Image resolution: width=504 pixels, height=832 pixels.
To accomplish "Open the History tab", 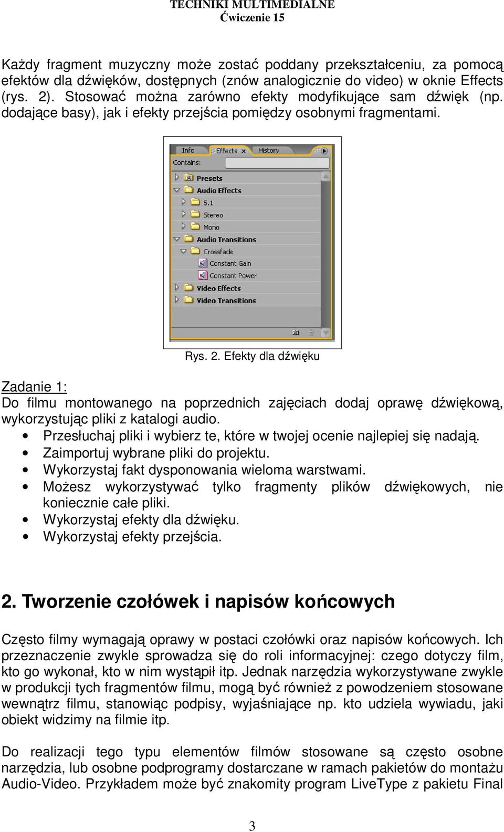I will (x=269, y=150).
